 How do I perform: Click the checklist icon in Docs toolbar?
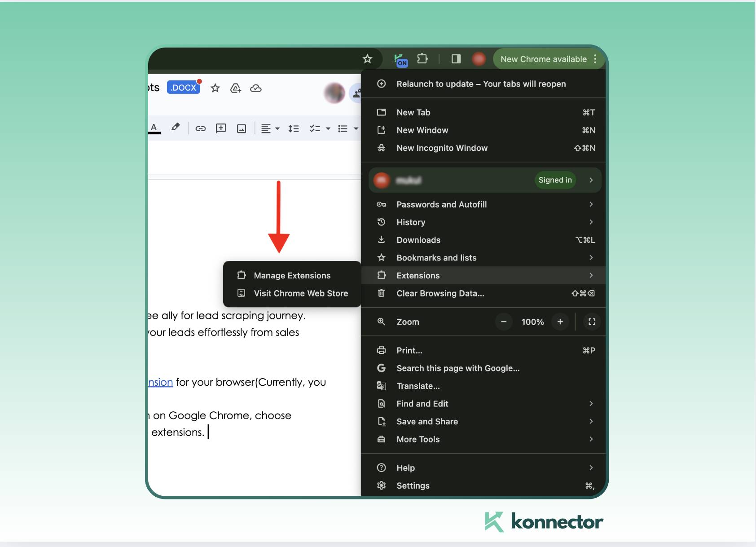(315, 129)
